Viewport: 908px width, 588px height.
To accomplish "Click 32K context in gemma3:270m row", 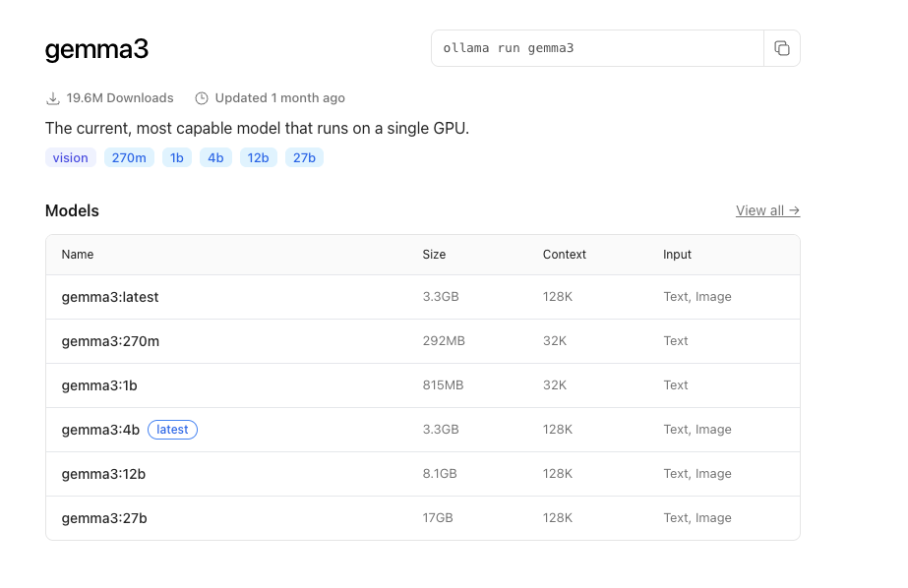I will [x=555, y=341].
